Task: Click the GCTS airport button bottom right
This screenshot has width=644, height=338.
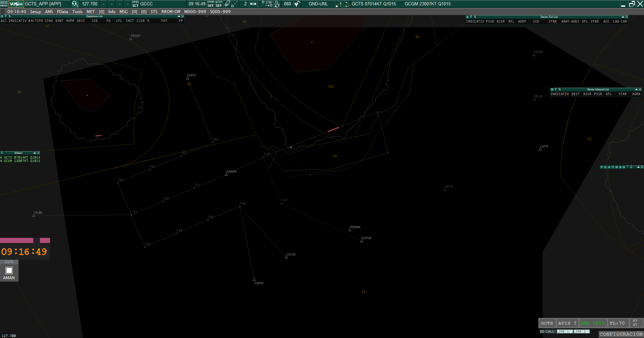Action: click(x=547, y=323)
